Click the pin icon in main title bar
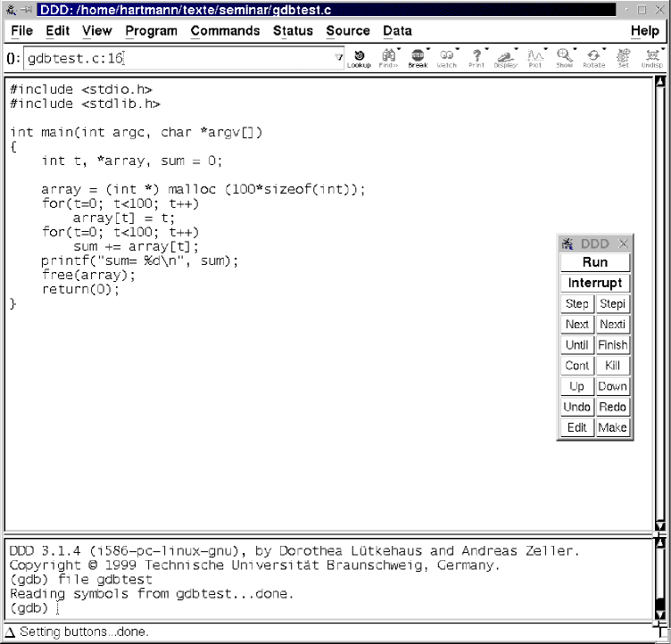671x644 pixels. coord(27,10)
